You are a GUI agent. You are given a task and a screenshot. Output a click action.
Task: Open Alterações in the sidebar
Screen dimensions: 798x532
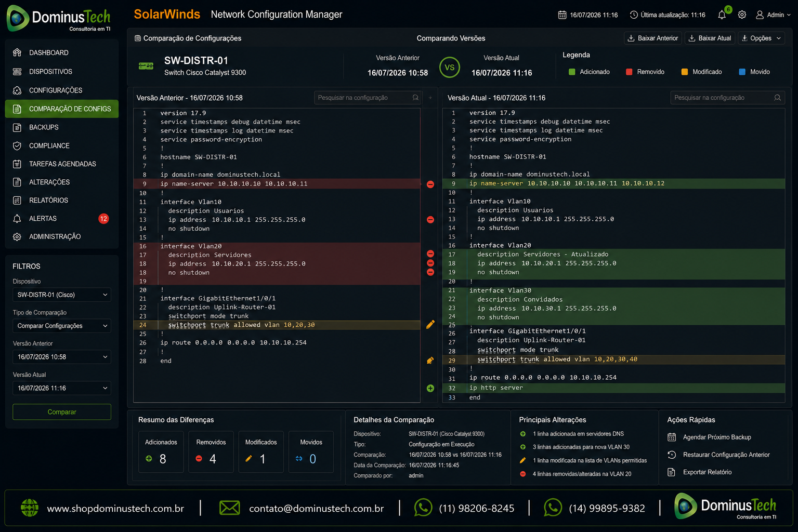coord(62,182)
